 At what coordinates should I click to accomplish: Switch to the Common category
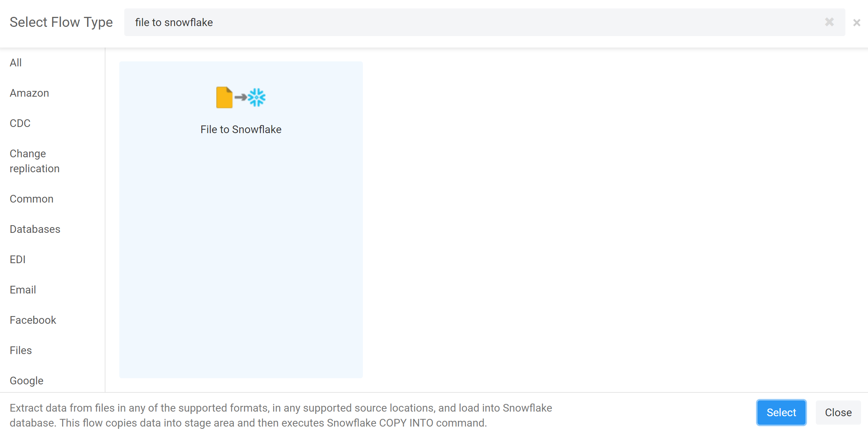click(31, 199)
